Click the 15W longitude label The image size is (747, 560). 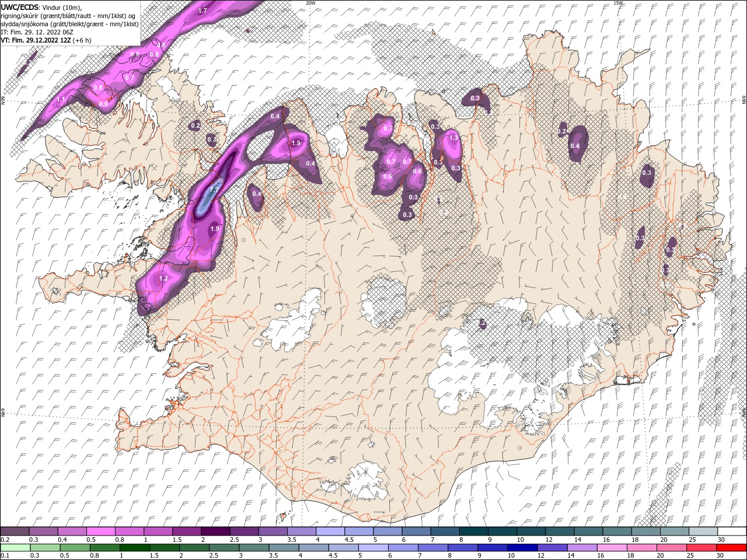point(618,3)
